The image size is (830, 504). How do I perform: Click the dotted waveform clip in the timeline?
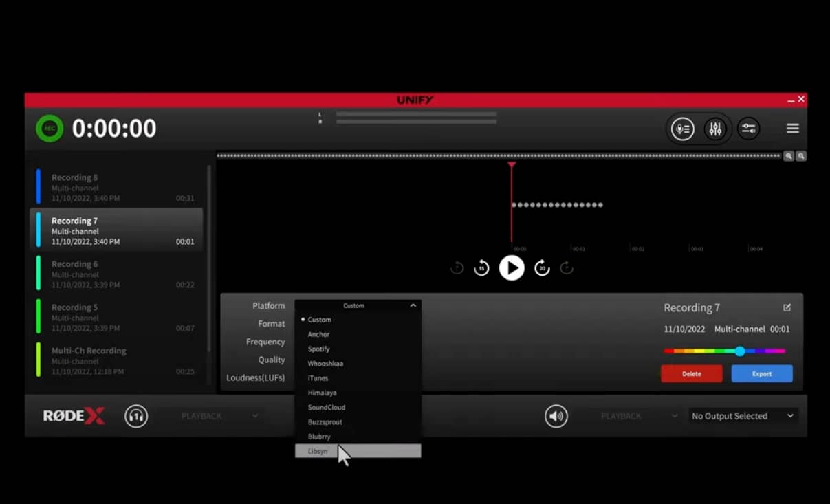pos(557,205)
